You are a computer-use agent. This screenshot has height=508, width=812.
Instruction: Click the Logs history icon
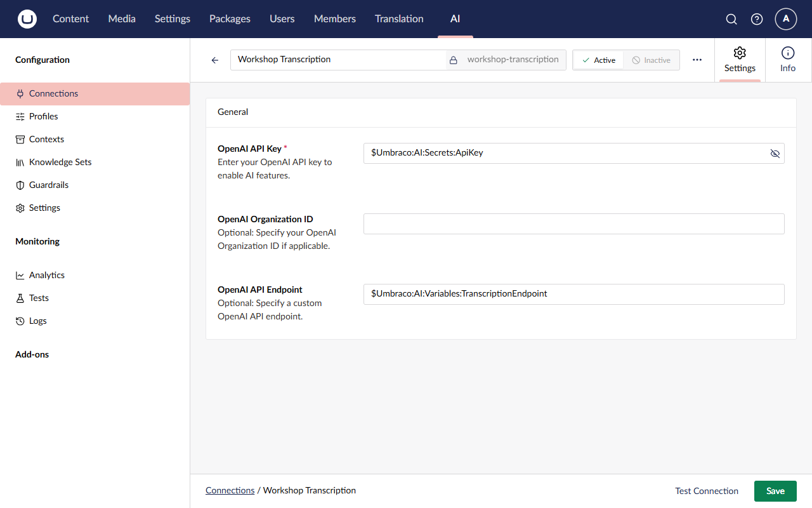[x=20, y=321]
